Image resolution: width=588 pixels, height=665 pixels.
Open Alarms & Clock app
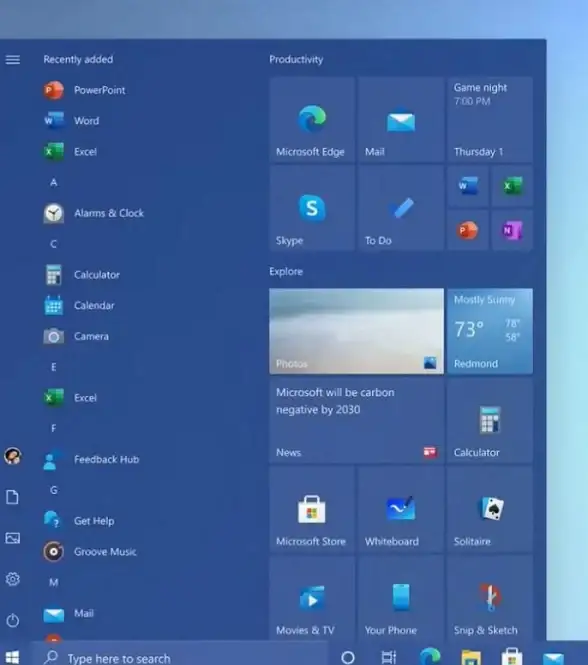coord(94,213)
